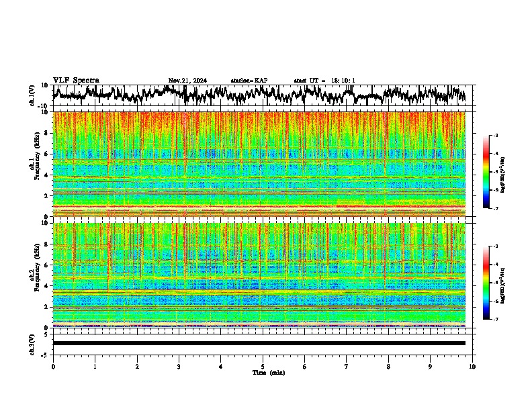Click the ch.3 black signal bar
Screen dimensions: 532x411
coord(259,343)
